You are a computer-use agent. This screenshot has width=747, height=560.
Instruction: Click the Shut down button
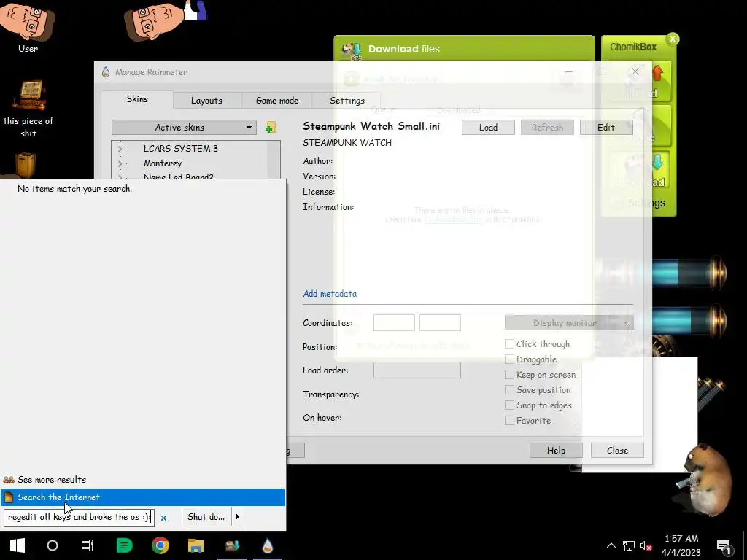click(x=206, y=517)
